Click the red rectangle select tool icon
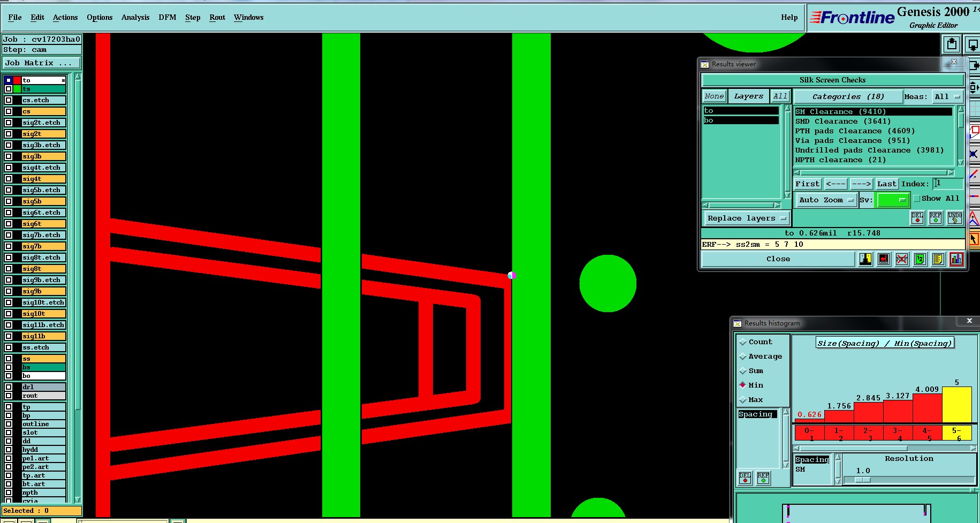Screen dimensions: 980x523 point(975,131)
